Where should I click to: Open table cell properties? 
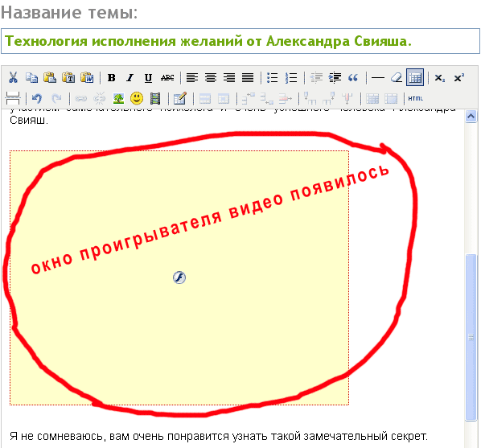pyautogui.click(x=224, y=98)
